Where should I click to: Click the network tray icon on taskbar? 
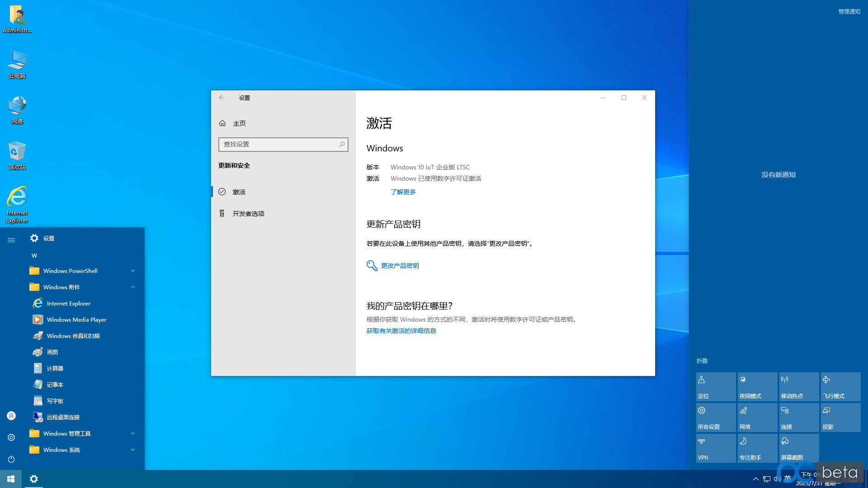pos(767,479)
